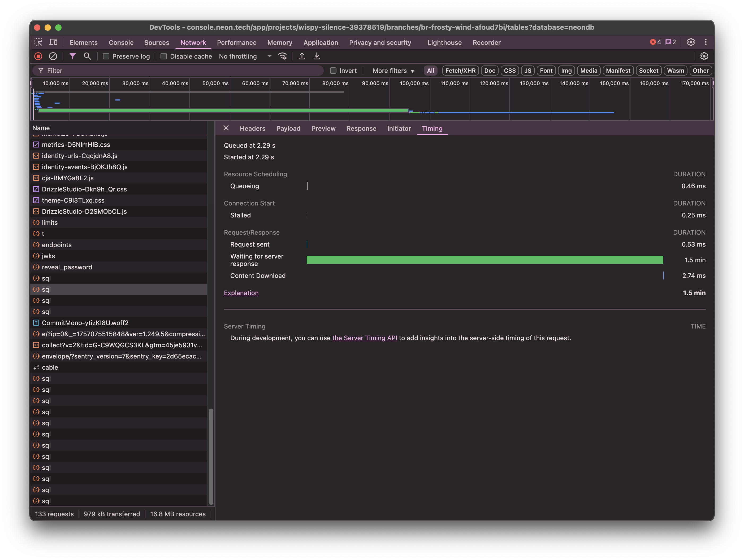Expand the More filters dropdown
This screenshot has width=744, height=560.
click(x=393, y=71)
